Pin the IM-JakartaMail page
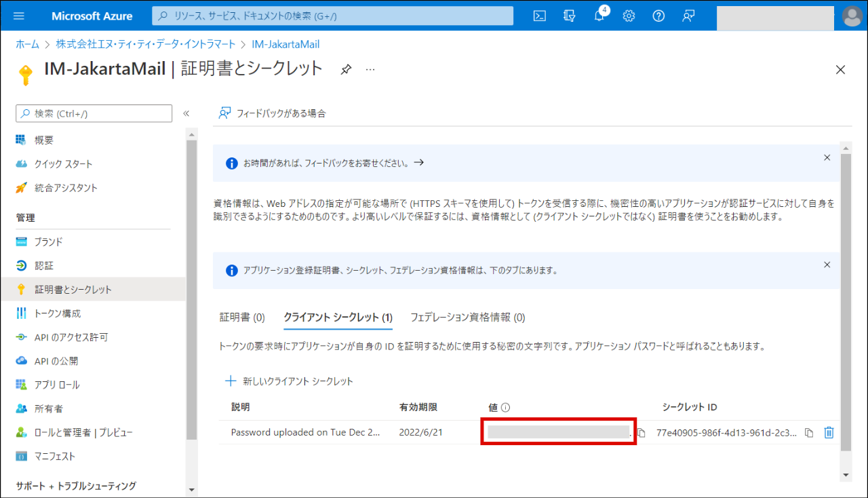Viewport: 868px width, 498px height. (346, 69)
